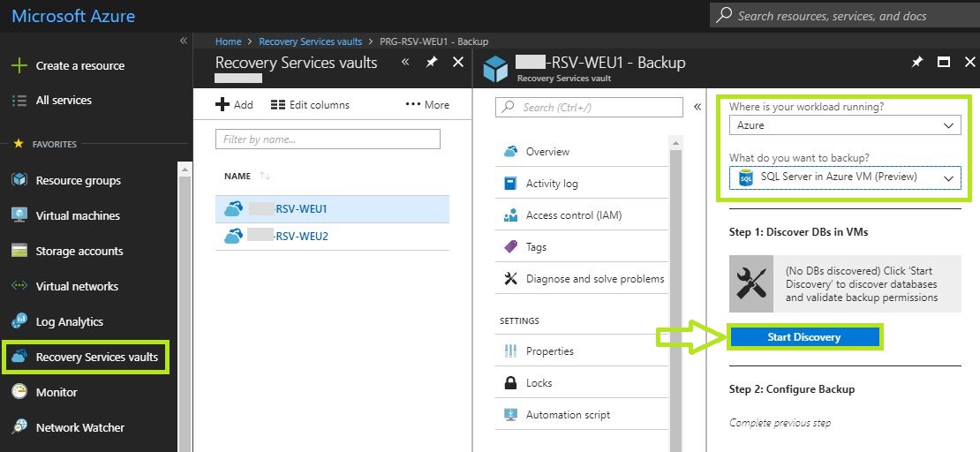Click the Automation script icon
The image size is (980, 452).
tap(510, 415)
